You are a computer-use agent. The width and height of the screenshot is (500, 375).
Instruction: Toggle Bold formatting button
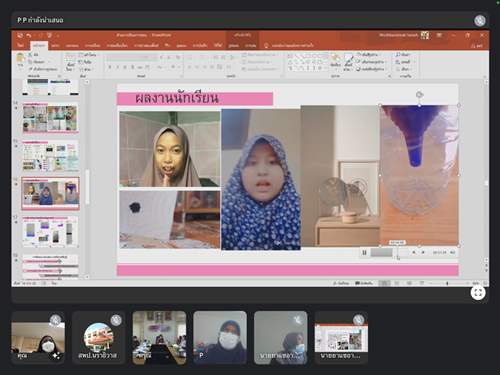click(110, 67)
